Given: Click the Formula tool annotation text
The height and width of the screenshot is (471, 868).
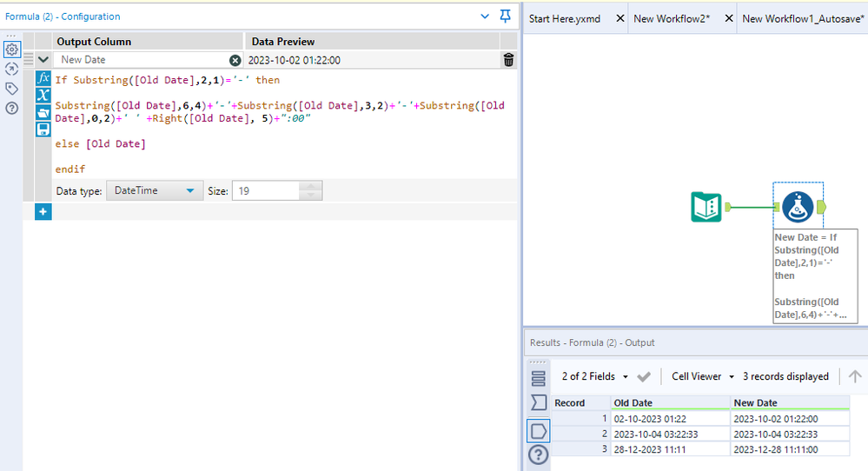Looking at the screenshot, I should click(815, 275).
